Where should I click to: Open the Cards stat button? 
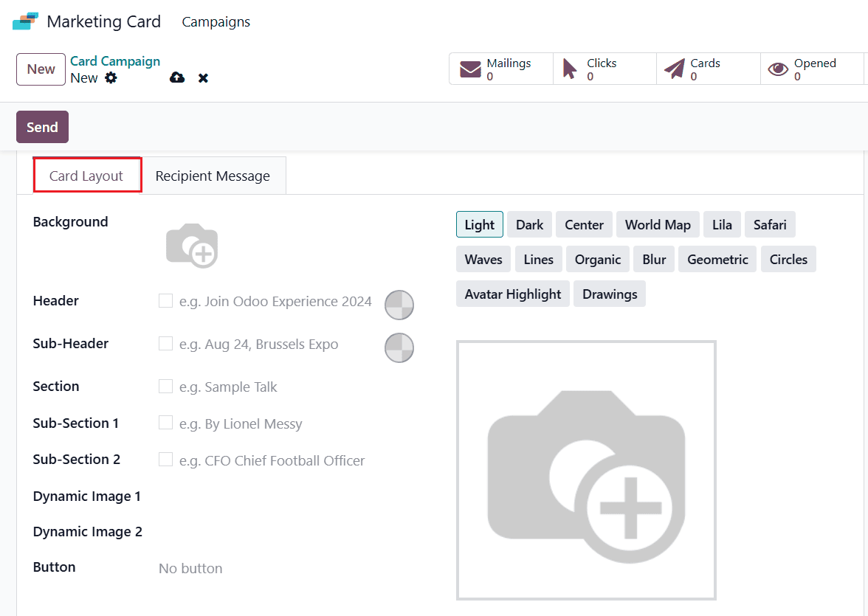(709, 69)
